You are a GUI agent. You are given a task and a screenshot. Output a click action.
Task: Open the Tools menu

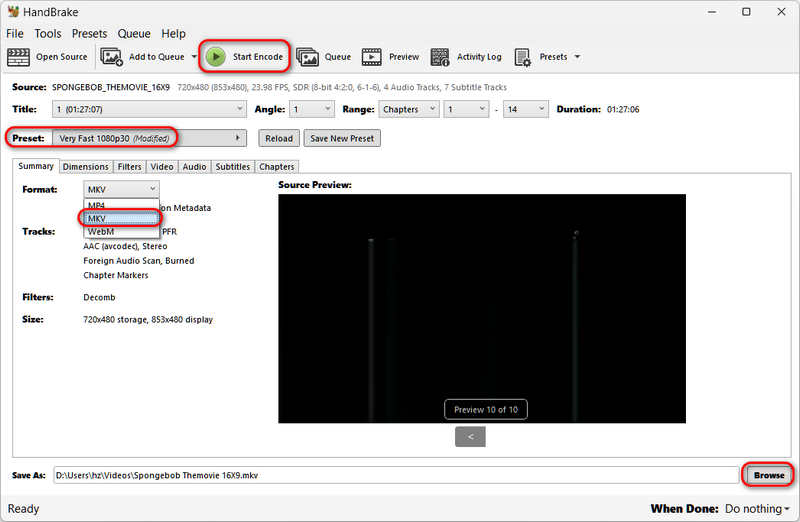(x=47, y=34)
